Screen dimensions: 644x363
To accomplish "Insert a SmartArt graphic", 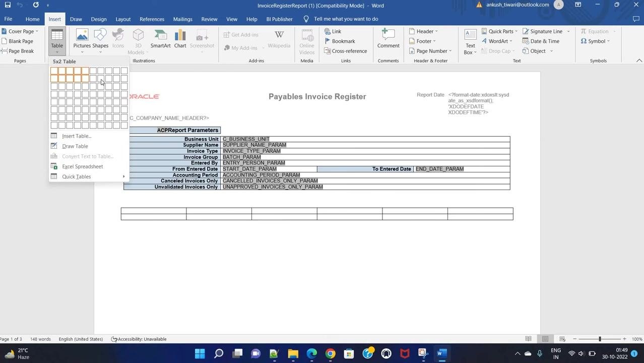I will tap(160, 39).
